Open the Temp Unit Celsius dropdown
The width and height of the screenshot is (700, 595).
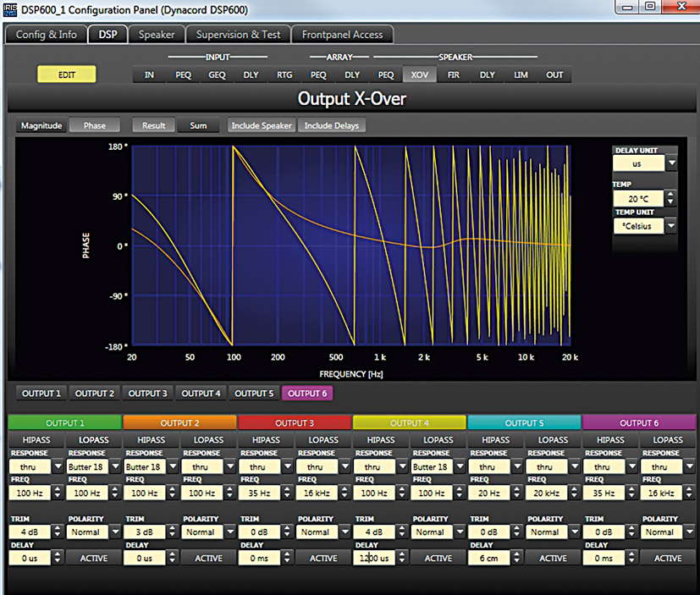point(671,226)
